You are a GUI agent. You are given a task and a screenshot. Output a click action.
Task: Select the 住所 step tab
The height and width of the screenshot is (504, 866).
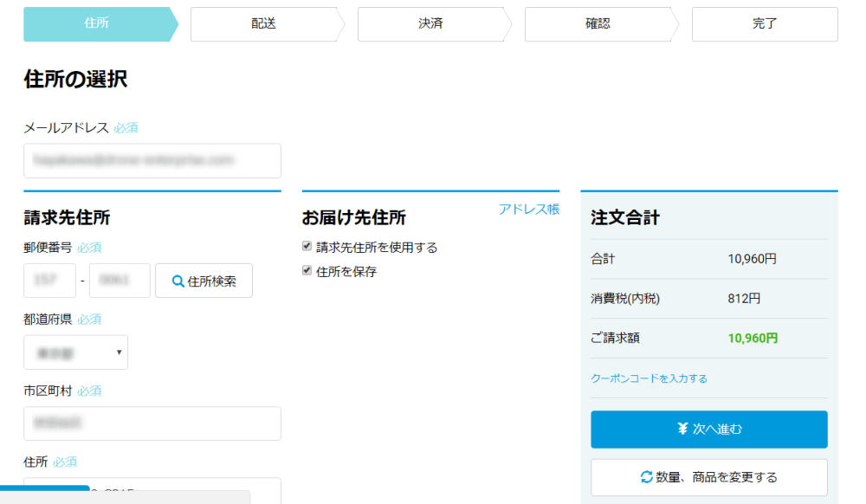pyautogui.click(x=101, y=24)
